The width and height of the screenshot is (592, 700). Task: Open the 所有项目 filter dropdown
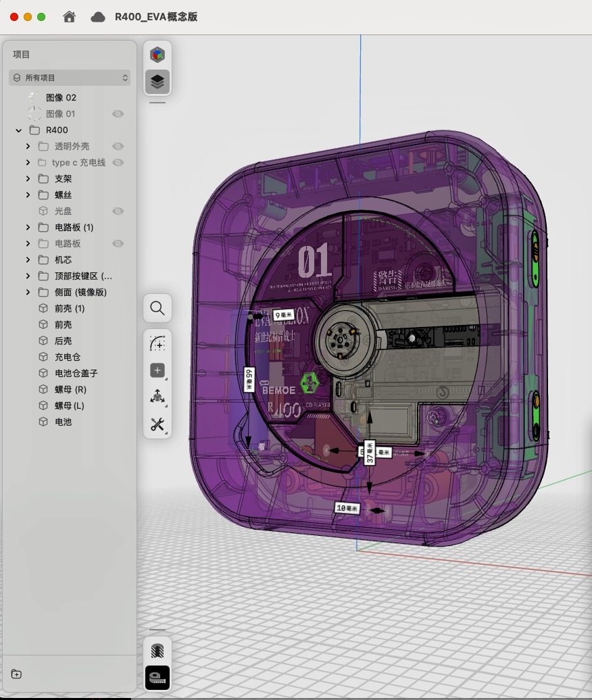[70, 78]
